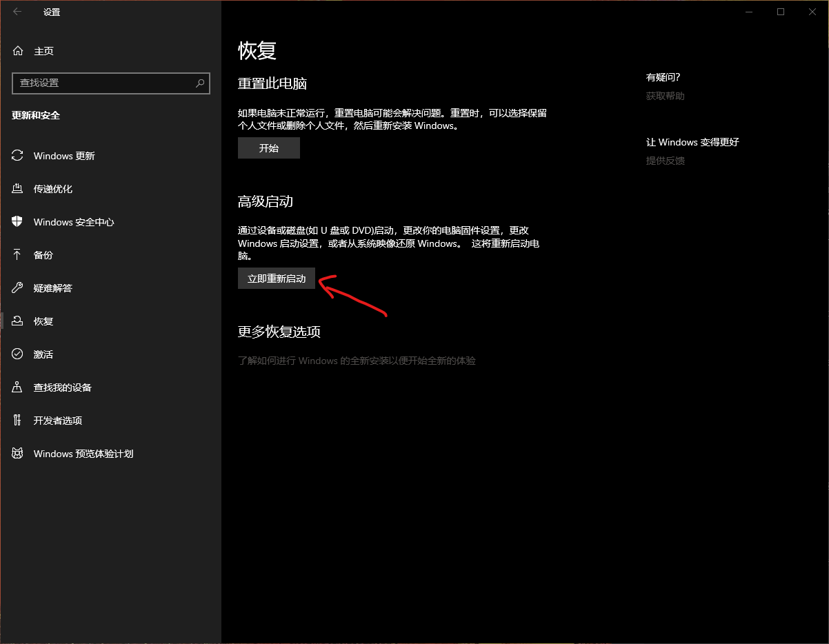Click the shield icon for Windows 安全中心

coord(18,222)
